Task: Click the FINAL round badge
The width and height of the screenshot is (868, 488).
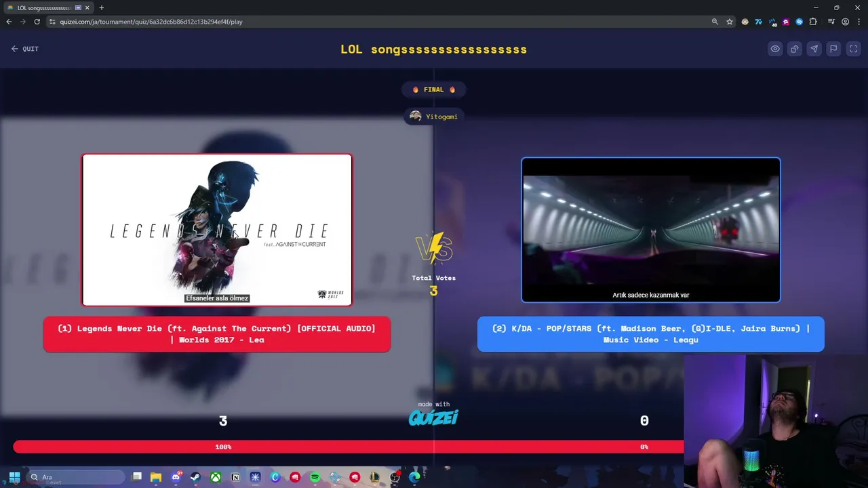Action: click(x=434, y=89)
